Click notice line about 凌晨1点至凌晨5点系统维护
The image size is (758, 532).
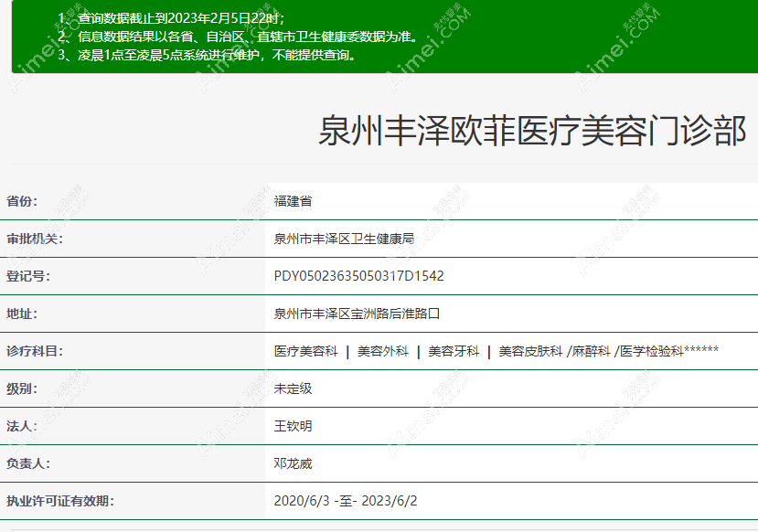tap(207, 55)
